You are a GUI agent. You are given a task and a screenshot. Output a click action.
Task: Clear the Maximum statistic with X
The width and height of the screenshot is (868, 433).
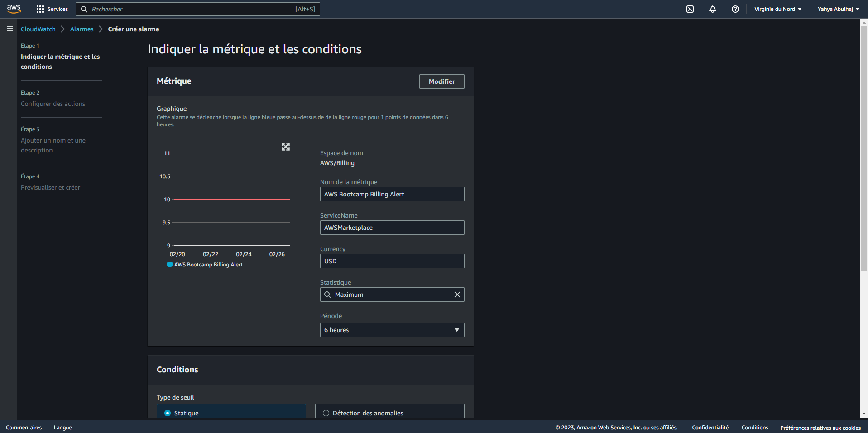pyautogui.click(x=457, y=295)
